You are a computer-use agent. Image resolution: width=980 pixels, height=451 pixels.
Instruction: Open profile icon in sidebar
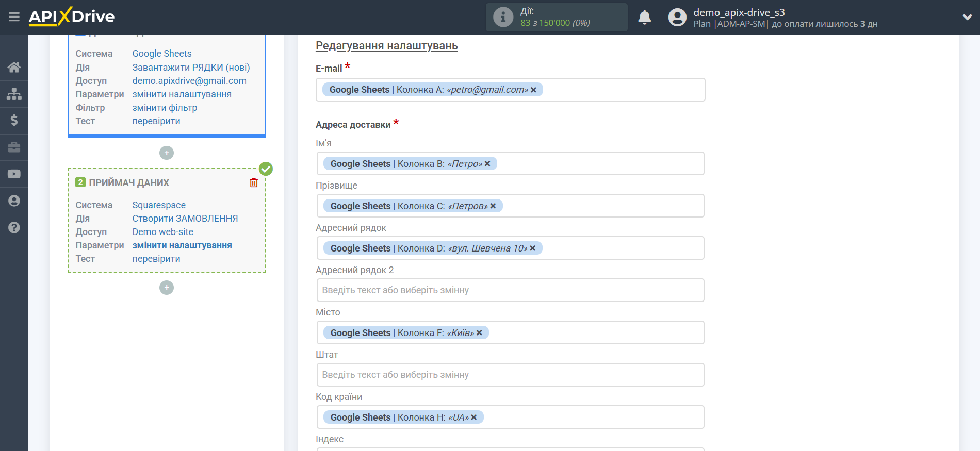[14, 201]
